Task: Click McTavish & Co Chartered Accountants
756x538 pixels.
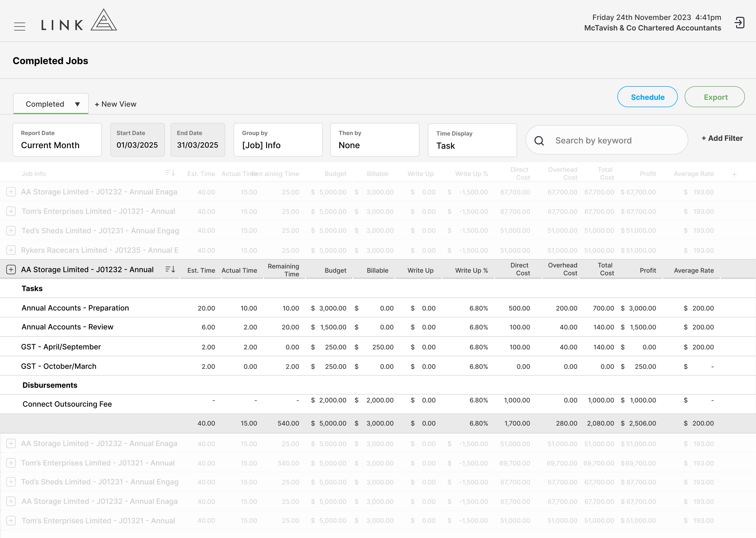Action: [652, 28]
